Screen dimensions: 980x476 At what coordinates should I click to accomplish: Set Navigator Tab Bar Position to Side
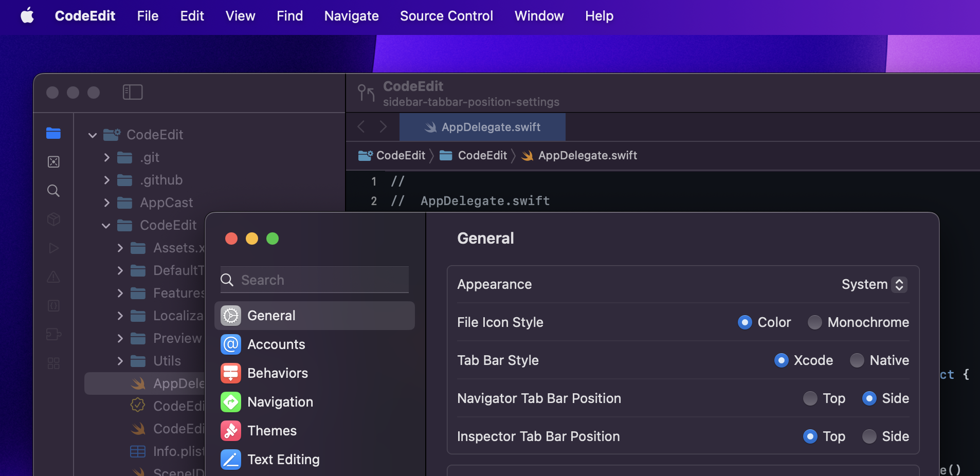(869, 398)
